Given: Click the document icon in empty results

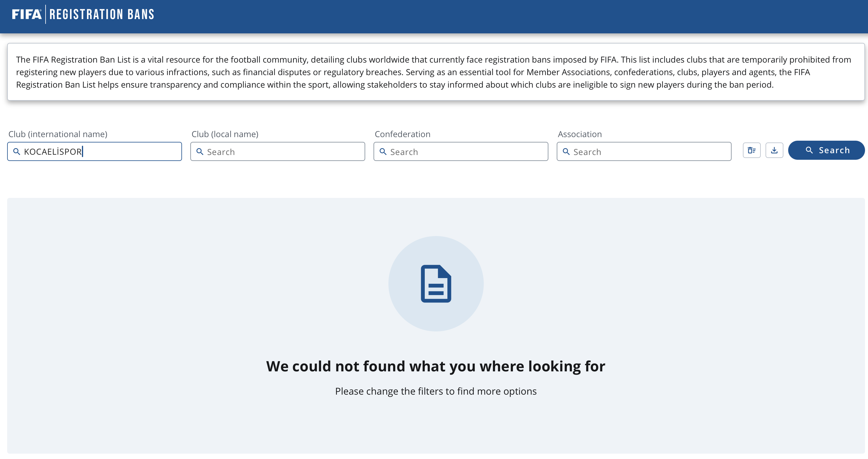Looking at the screenshot, I should pyautogui.click(x=436, y=284).
